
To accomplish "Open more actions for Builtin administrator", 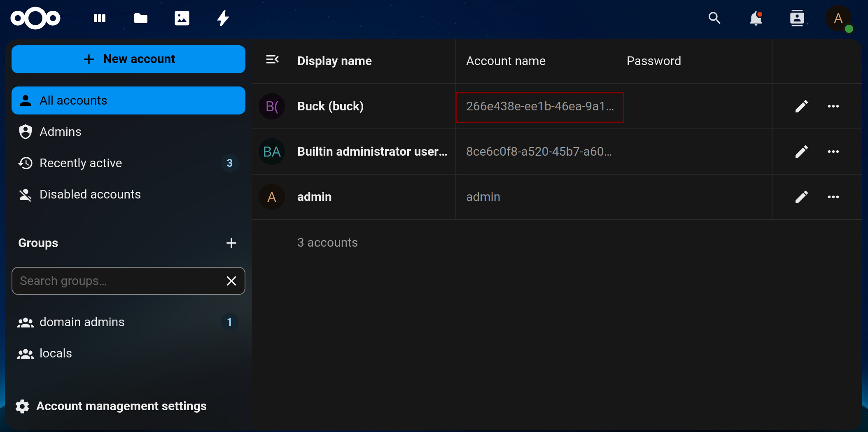I will (x=833, y=152).
